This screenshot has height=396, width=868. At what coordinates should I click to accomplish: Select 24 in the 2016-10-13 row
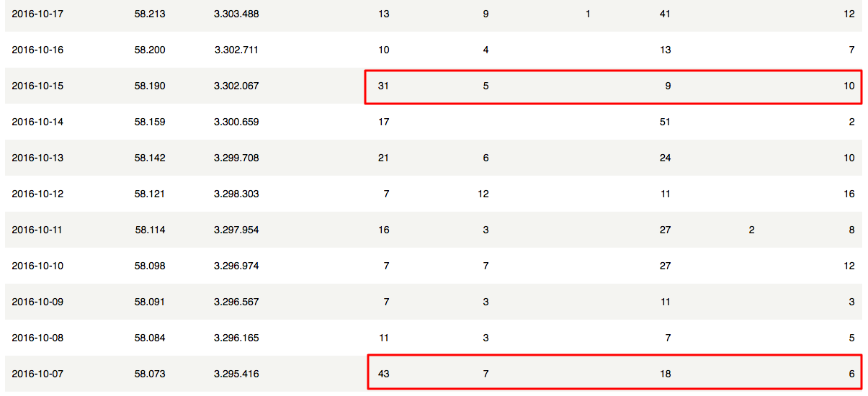tap(665, 158)
